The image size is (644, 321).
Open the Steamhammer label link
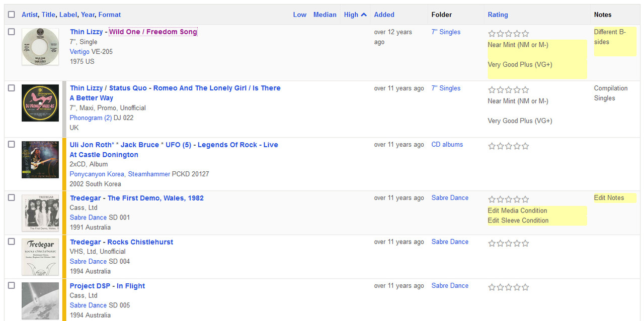149,174
